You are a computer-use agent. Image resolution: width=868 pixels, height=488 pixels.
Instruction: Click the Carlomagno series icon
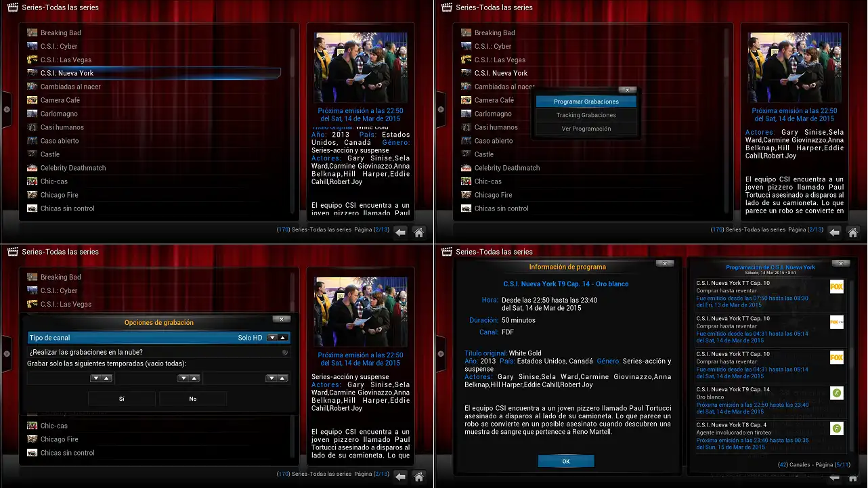point(32,113)
